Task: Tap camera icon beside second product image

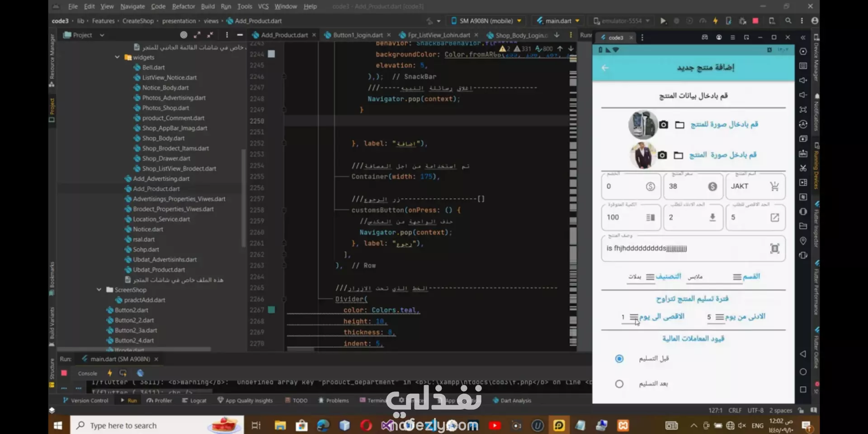Action: (662, 155)
